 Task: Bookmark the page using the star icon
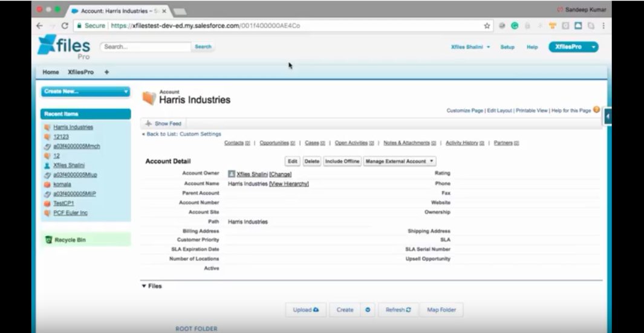pyautogui.click(x=487, y=25)
